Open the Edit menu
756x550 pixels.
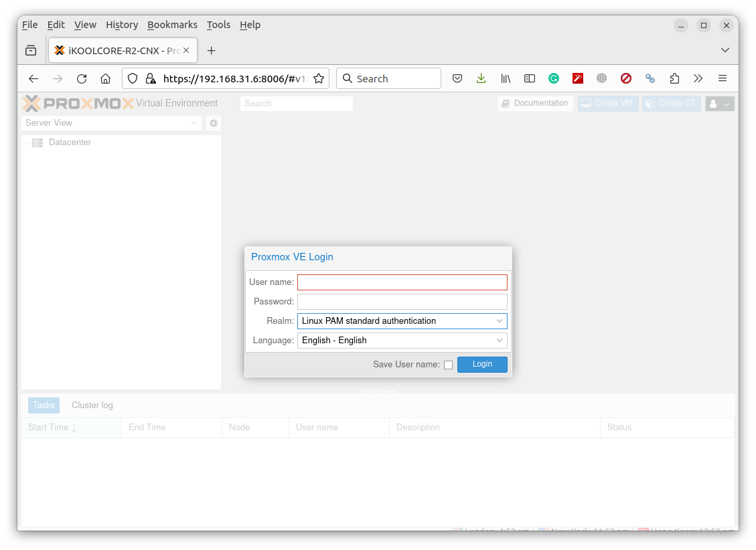(x=56, y=25)
